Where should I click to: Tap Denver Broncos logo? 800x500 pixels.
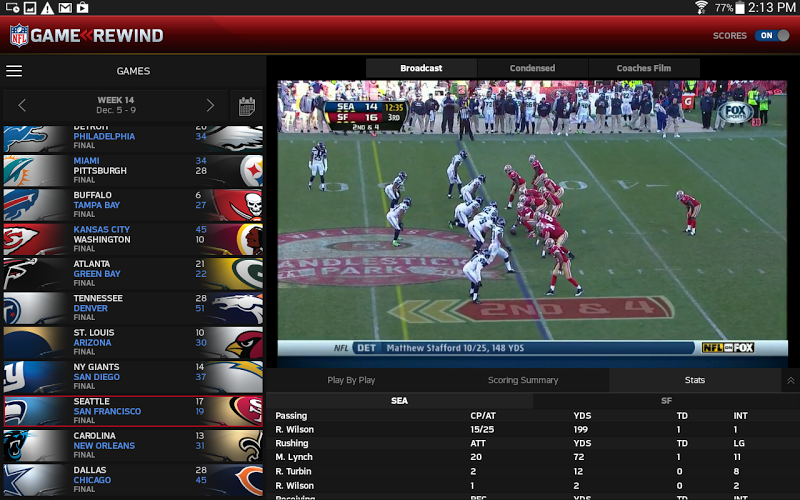[239, 308]
